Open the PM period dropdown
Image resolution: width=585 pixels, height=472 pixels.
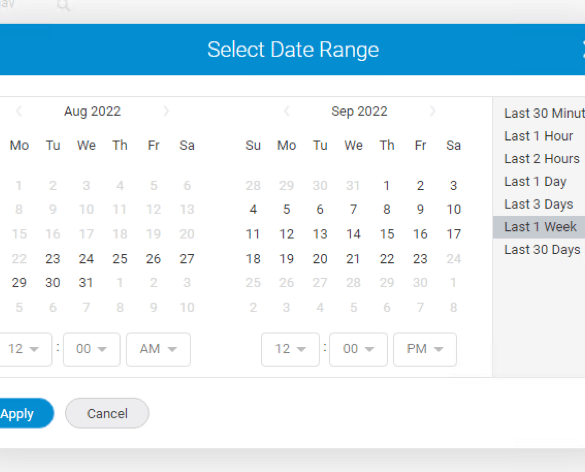[425, 349]
